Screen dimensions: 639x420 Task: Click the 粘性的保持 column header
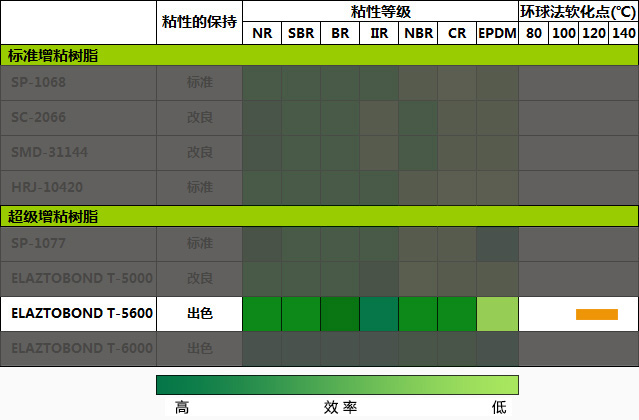(x=199, y=22)
